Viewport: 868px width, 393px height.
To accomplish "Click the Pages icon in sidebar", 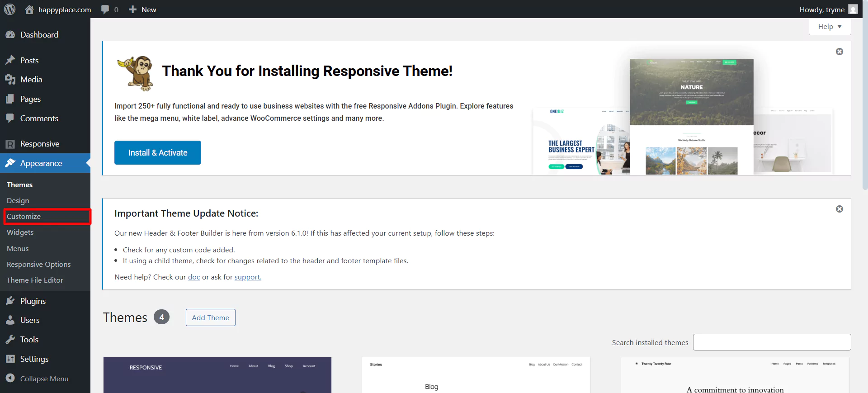I will pyautogui.click(x=10, y=99).
